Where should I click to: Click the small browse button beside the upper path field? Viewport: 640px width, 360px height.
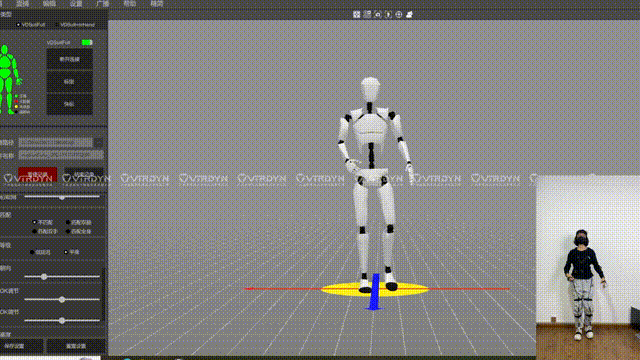click(98, 142)
